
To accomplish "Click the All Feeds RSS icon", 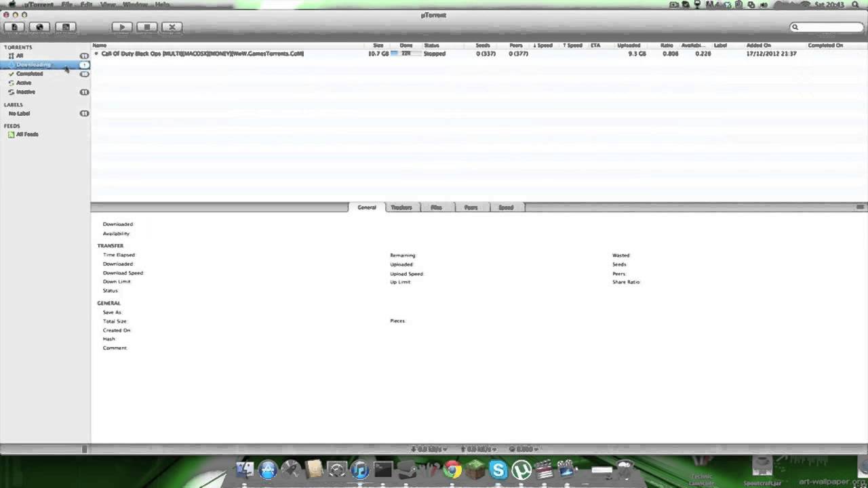I will point(11,134).
